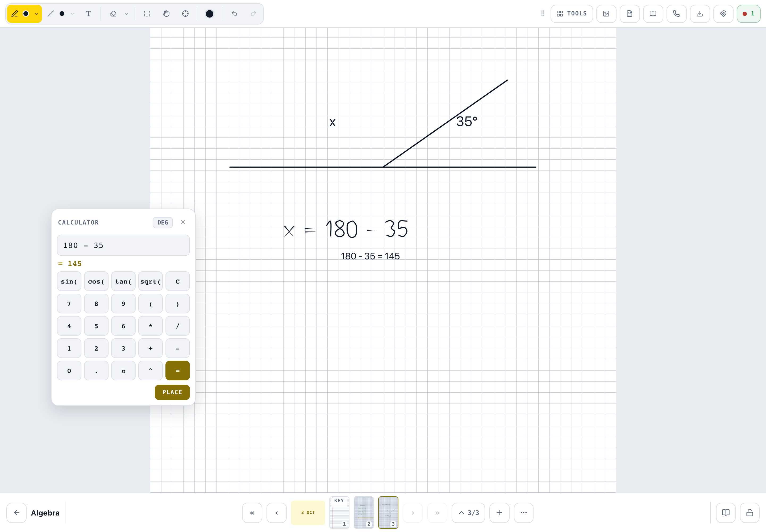The height and width of the screenshot is (532, 766).
Task: Grab the toolbar drag handle dots
Action: [x=543, y=13]
